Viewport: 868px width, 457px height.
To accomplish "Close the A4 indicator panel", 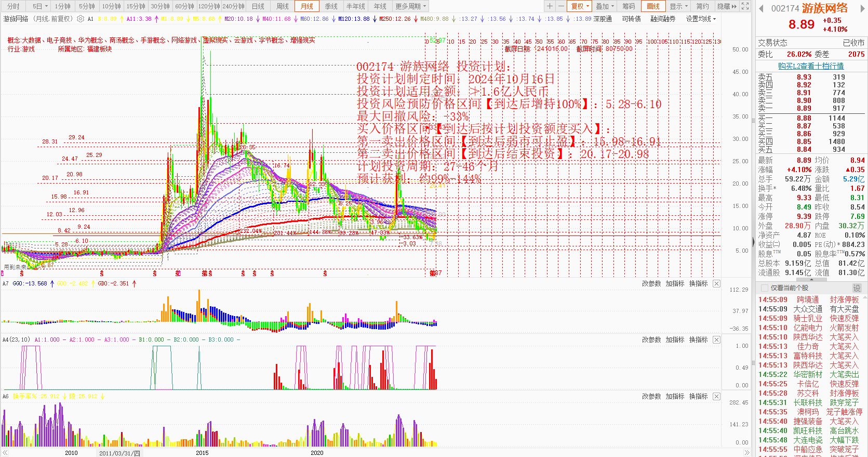I will tap(716, 340).
